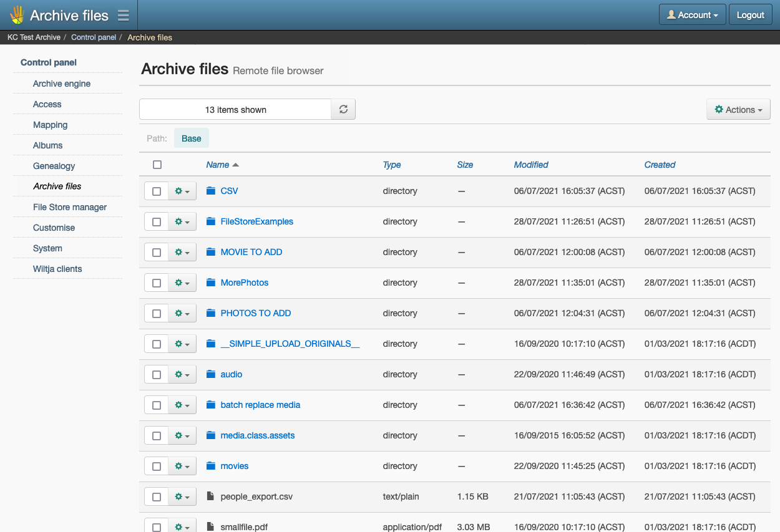This screenshot has height=532, width=780.
Task: Open the batch replace media folder
Action: (x=260, y=405)
